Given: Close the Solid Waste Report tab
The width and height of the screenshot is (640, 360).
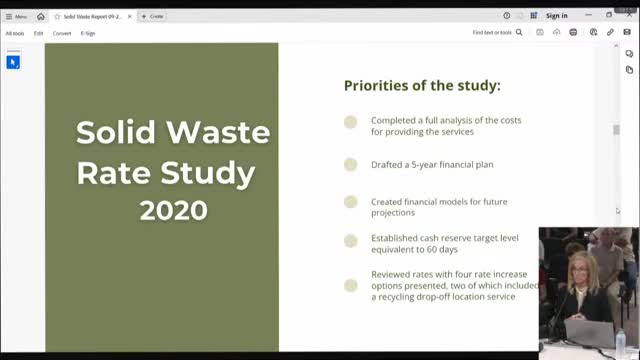Looking at the screenshot, I should click(x=129, y=17).
